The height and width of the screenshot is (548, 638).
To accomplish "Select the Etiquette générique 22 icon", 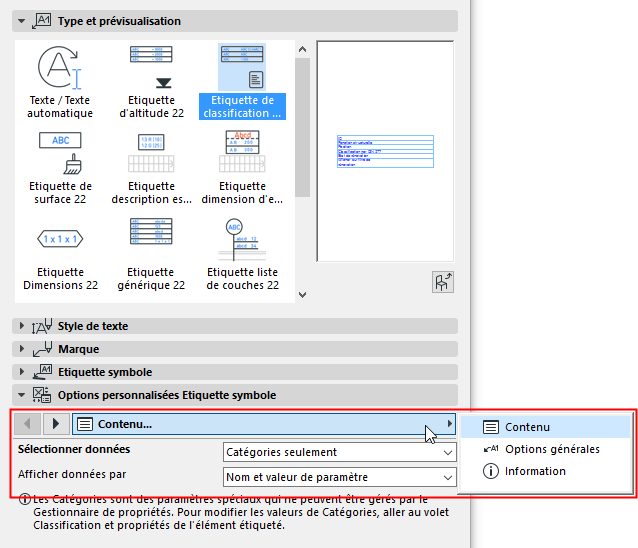I will [x=151, y=231].
